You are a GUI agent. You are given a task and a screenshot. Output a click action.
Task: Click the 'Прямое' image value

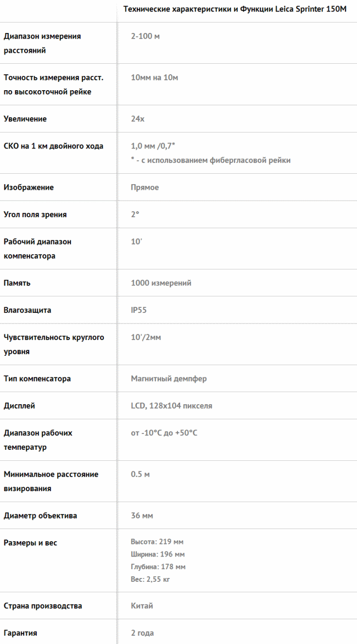pyautogui.click(x=145, y=188)
